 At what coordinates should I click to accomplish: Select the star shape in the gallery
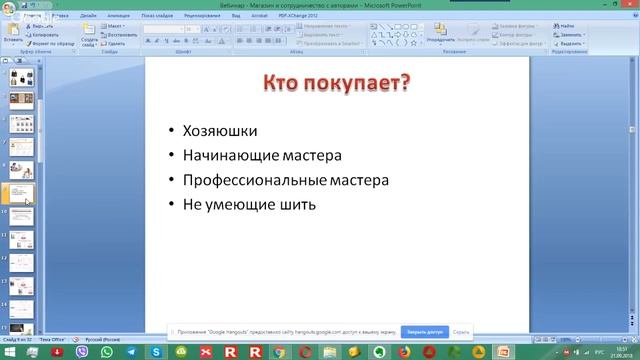coord(413,42)
